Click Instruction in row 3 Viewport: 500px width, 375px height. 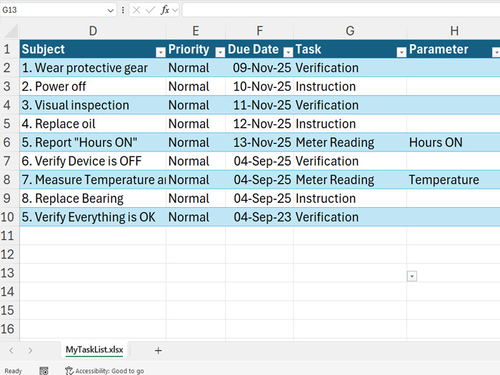(350, 87)
